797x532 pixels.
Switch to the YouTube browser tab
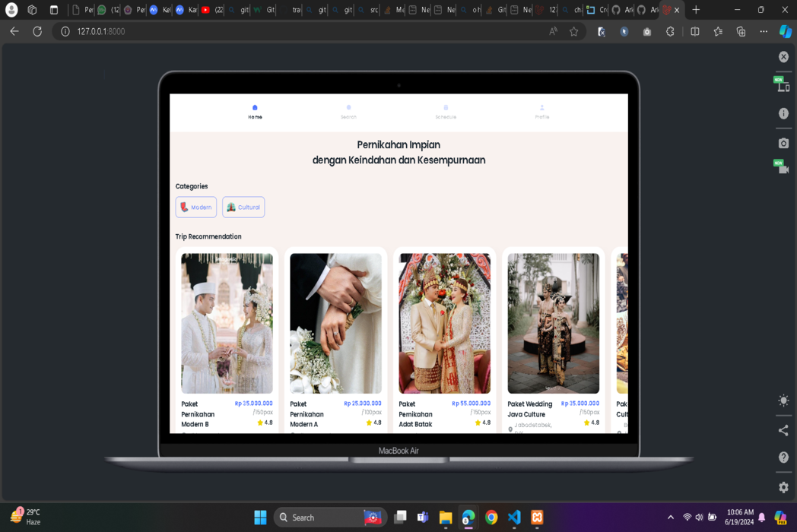click(x=212, y=10)
